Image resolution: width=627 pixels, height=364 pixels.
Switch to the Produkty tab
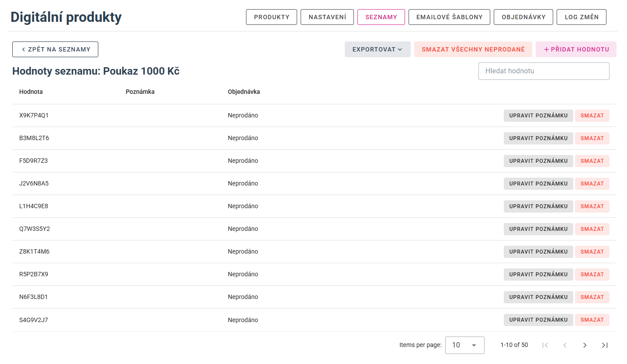tap(271, 17)
